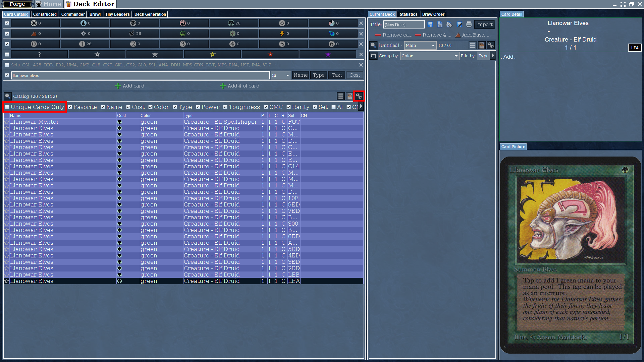The width and height of the screenshot is (644, 362).
Task: Toggle the land card type filter
Action: [36, 34]
